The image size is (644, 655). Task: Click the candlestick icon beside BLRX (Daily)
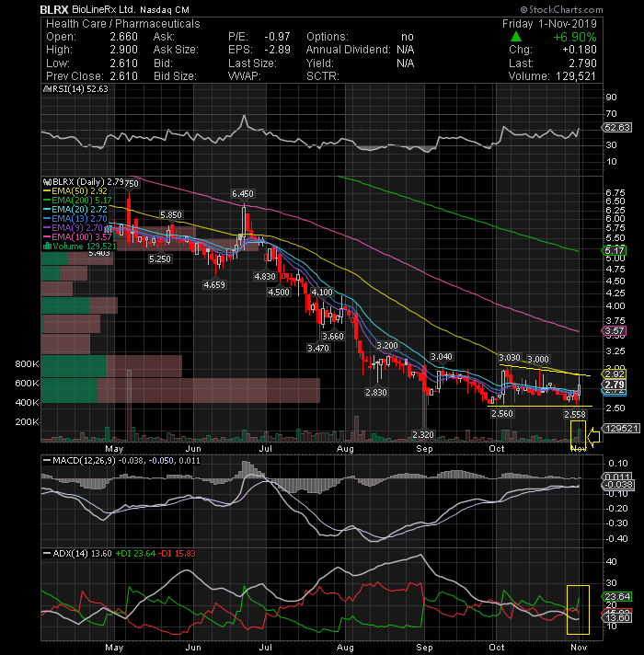[x=47, y=182]
